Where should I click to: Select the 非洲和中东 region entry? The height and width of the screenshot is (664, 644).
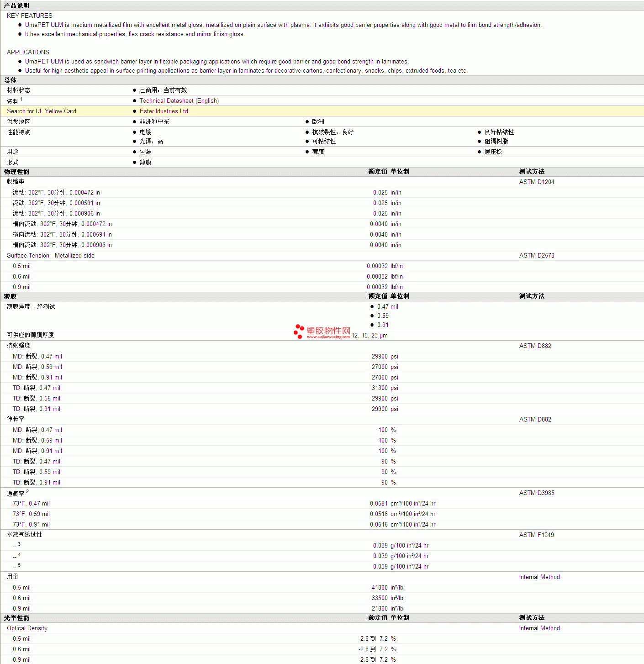point(154,122)
